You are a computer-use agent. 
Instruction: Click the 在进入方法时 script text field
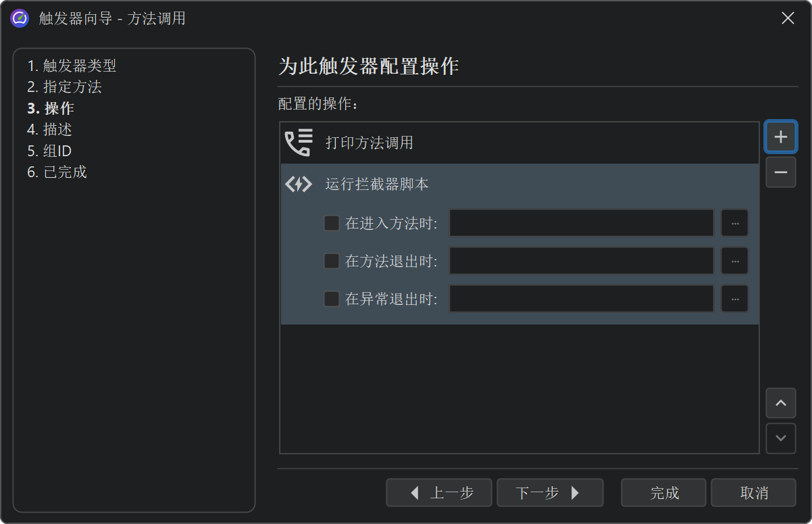pos(581,223)
